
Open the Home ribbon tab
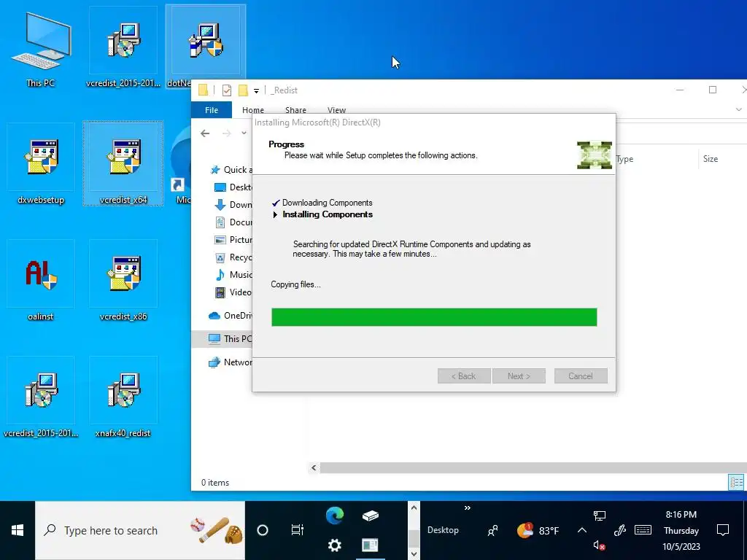(253, 110)
